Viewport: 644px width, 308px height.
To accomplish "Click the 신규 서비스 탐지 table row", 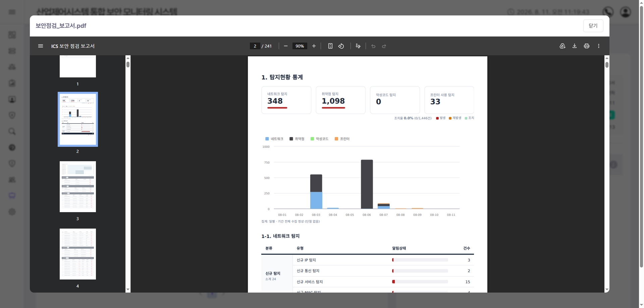I will point(383,282).
